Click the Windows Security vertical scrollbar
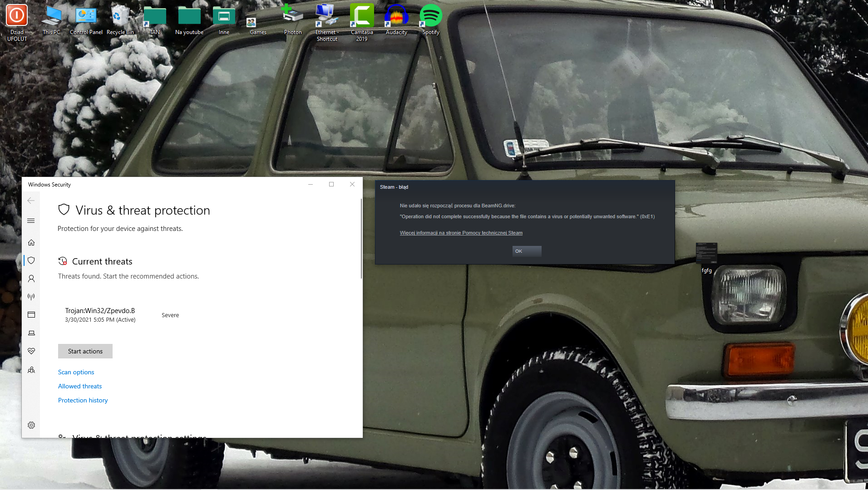 point(361,238)
